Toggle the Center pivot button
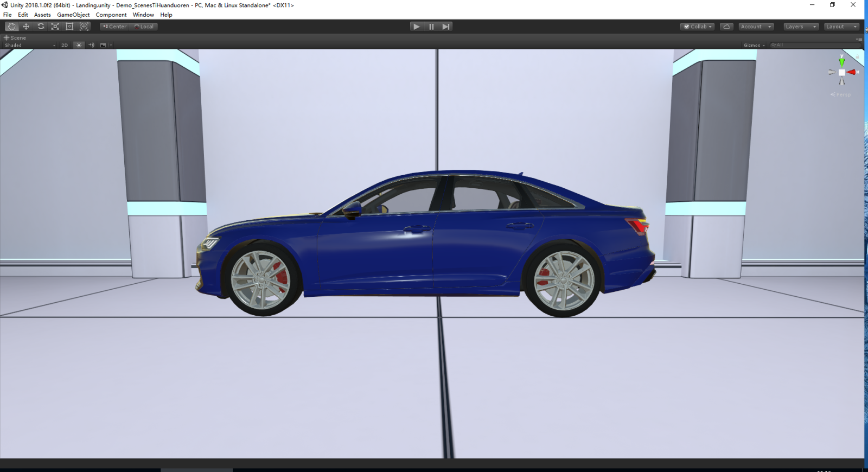Screen dimensions: 868x472 [x=114, y=27]
